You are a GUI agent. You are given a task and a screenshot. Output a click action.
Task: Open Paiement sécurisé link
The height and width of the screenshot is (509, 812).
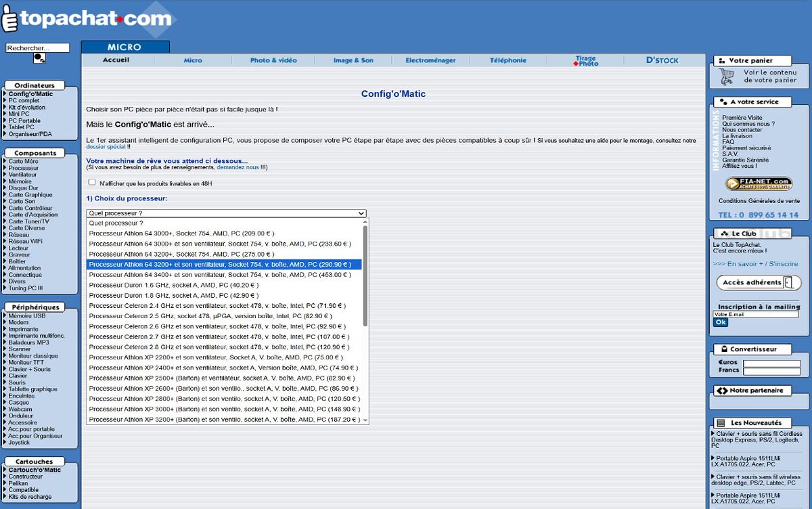click(746, 148)
